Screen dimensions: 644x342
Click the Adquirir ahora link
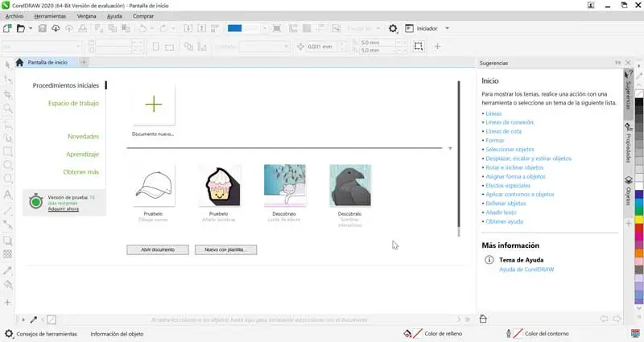click(x=64, y=209)
